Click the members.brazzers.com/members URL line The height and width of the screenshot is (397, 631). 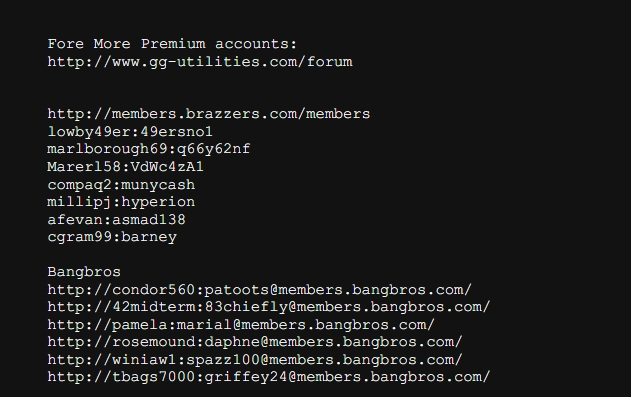[209, 114]
